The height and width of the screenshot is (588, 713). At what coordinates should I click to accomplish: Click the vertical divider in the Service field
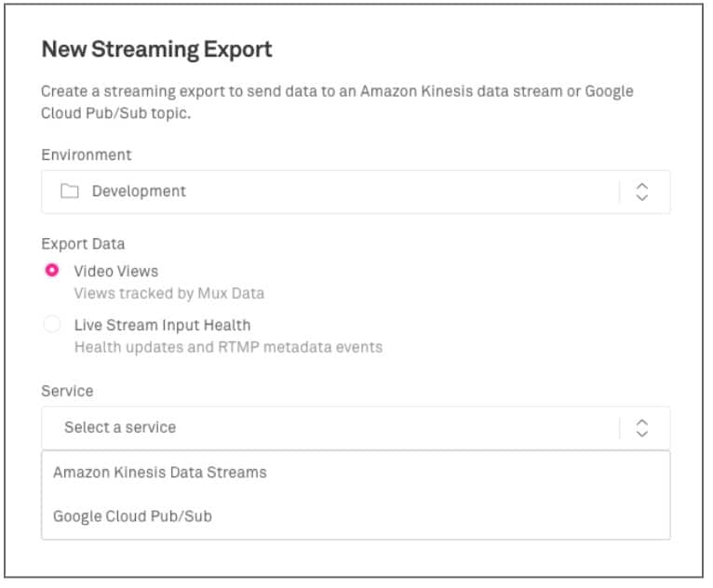tap(619, 428)
